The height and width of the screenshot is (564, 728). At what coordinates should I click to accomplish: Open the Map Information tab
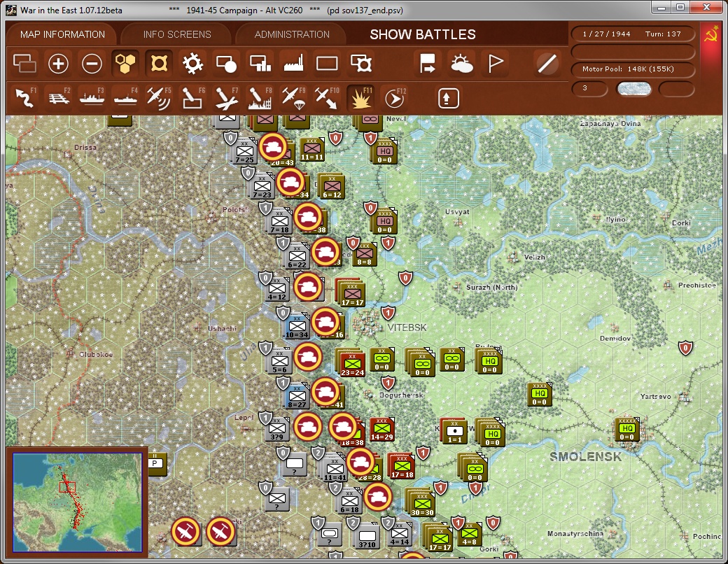62,34
